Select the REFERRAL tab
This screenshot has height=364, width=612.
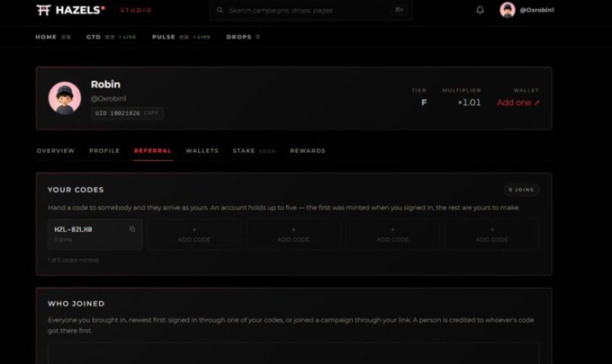pyautogui.click(x=153, y=151)
